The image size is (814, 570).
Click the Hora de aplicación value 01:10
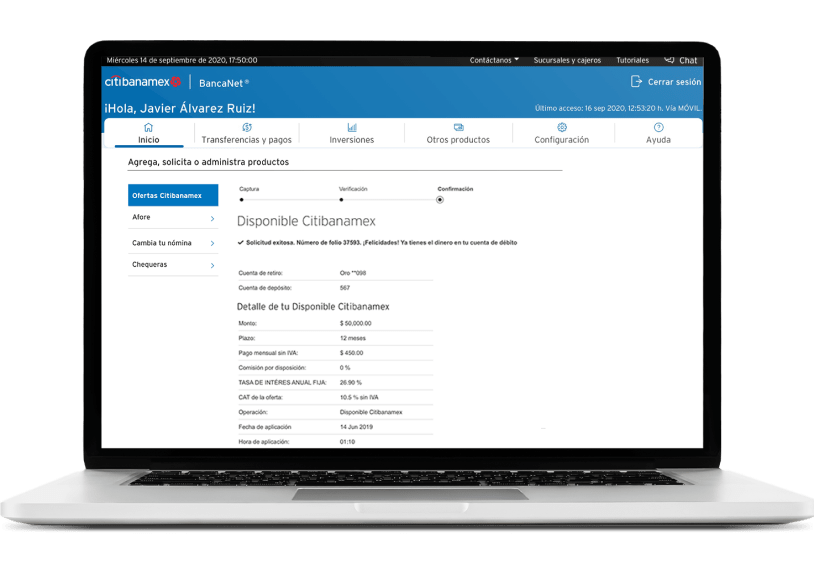click(x=347, y=442)
